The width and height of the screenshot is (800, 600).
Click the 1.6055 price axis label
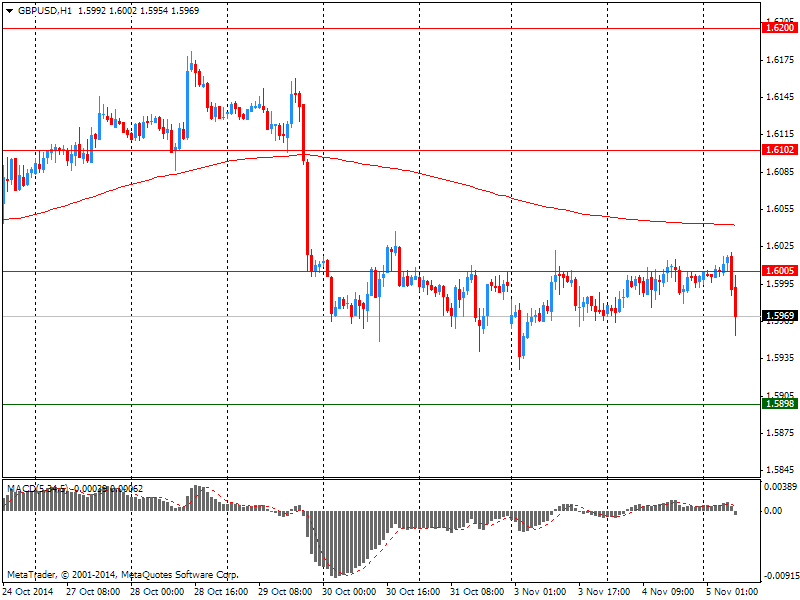coord(780,209)
